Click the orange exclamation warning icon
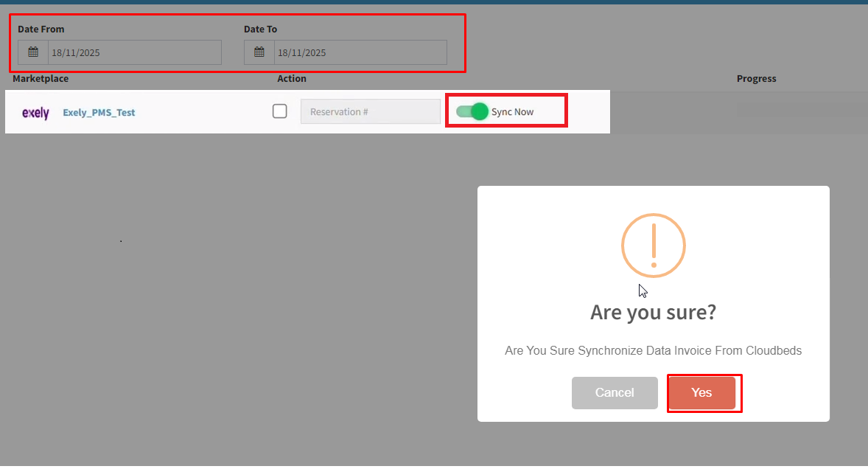 pos(653,246)
